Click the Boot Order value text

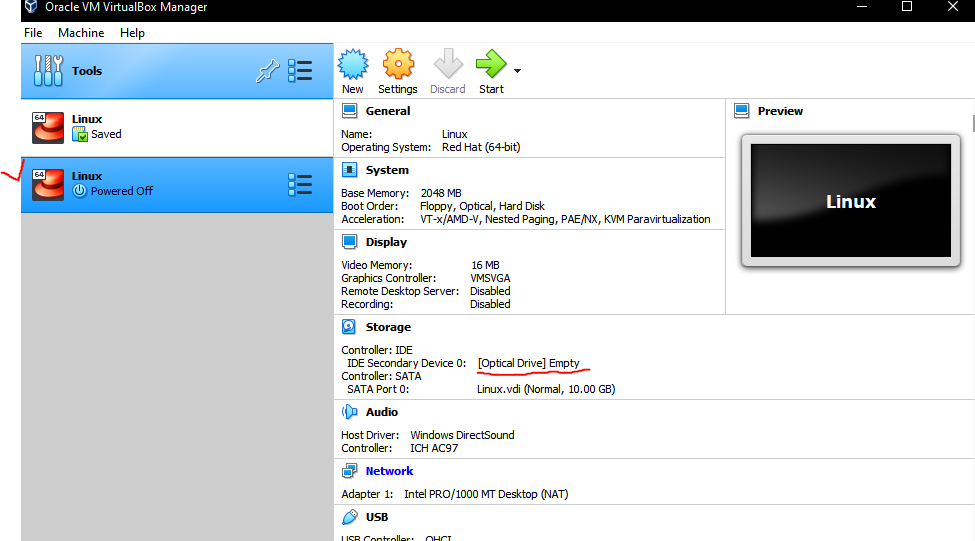click(x=482, y=206)
